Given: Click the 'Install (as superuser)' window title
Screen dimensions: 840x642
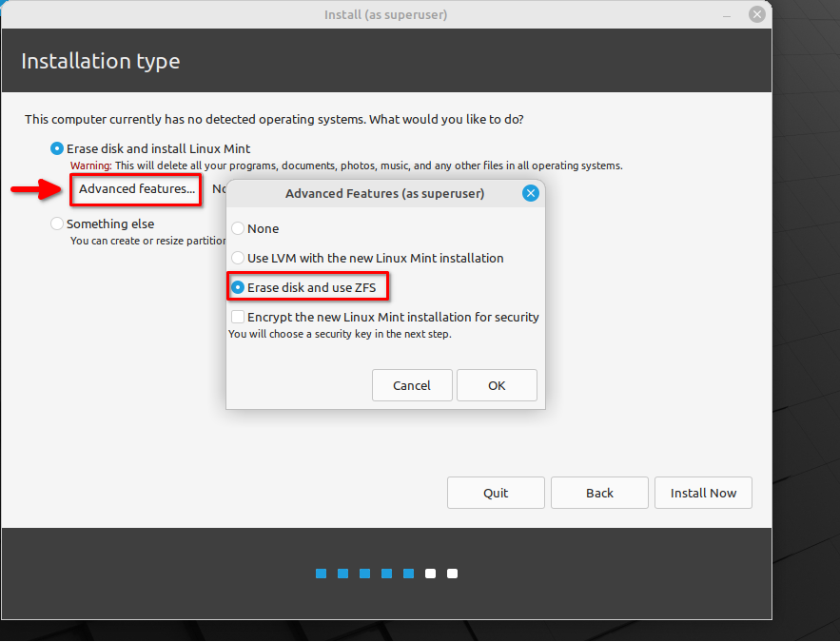Looking at the screenshot, I should 385,14.
